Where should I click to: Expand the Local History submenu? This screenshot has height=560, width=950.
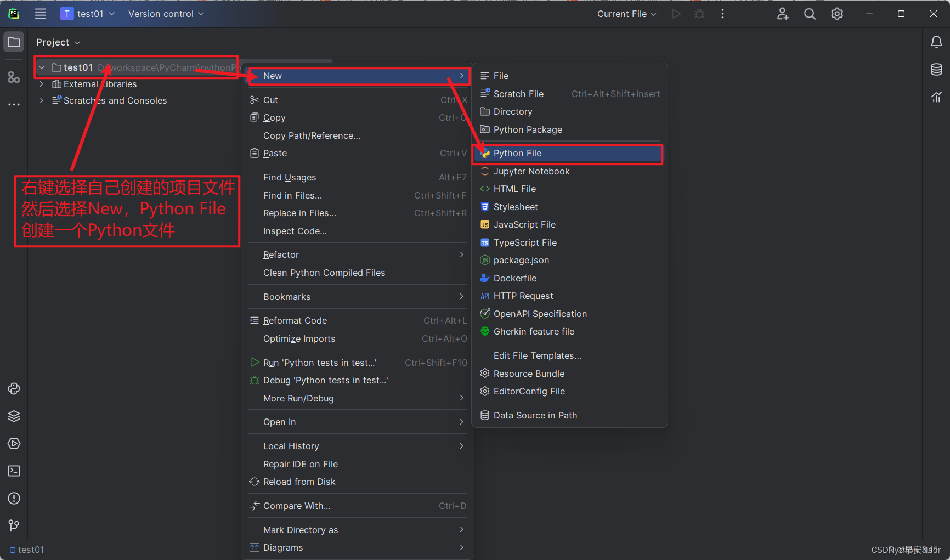pyautogui.click(x=357, y=446)
